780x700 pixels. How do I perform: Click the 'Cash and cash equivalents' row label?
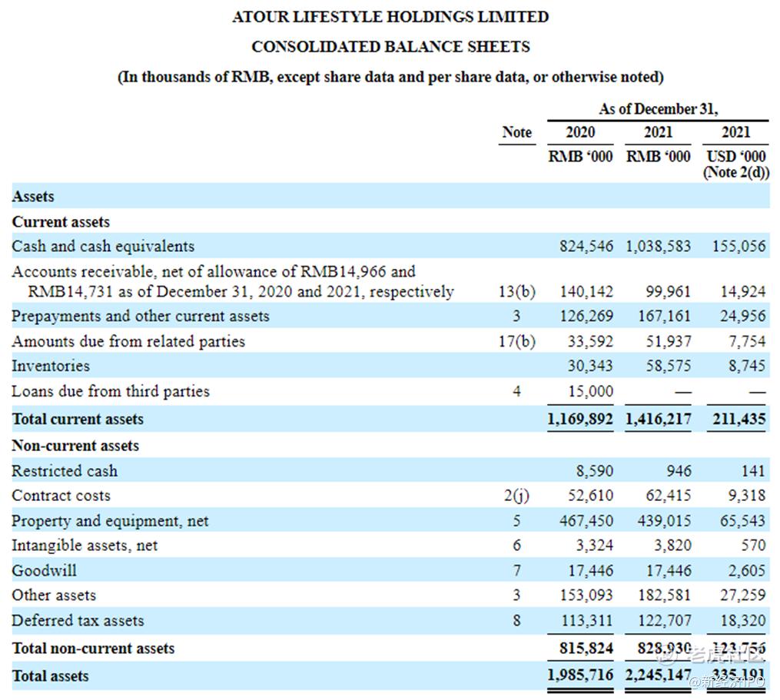pyautogui.click(x=103, y=247)
